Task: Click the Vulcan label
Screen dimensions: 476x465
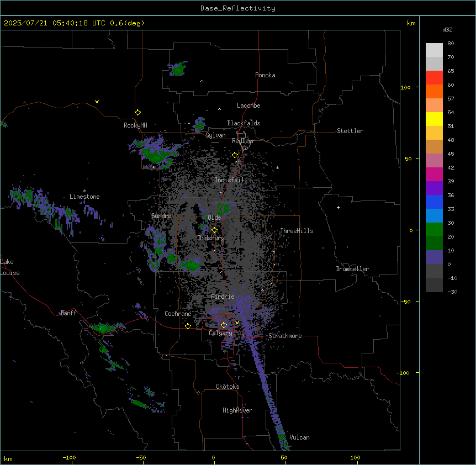Action: [299, 437]
